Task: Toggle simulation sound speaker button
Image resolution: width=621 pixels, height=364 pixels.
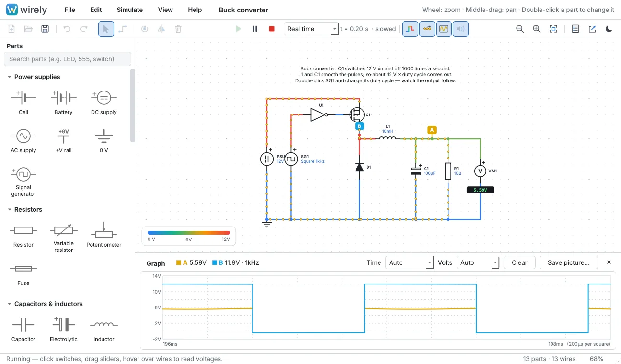Action: point(460,29)
